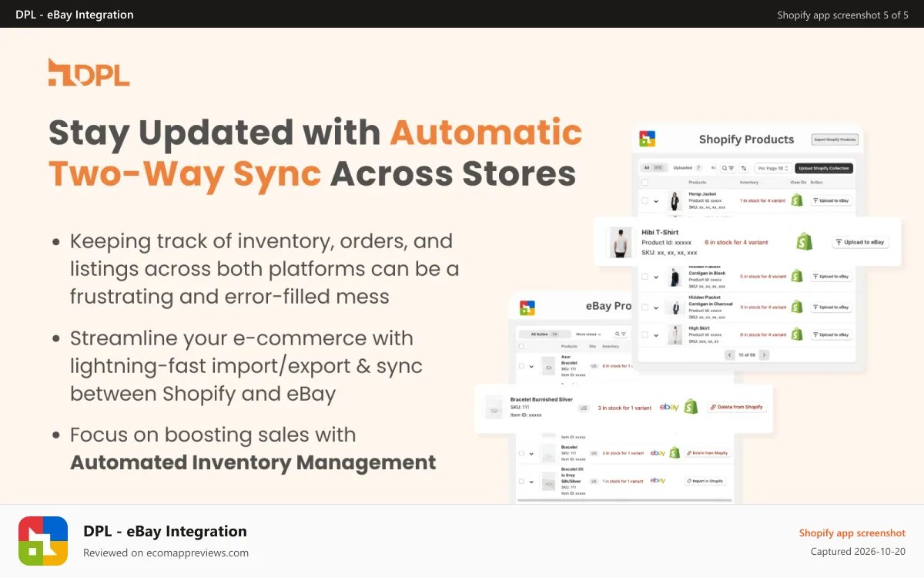Screen dimensions: 924x578
Task: Expand the Cardigan in Charcoal row chevron
Action: pos(656,307)
